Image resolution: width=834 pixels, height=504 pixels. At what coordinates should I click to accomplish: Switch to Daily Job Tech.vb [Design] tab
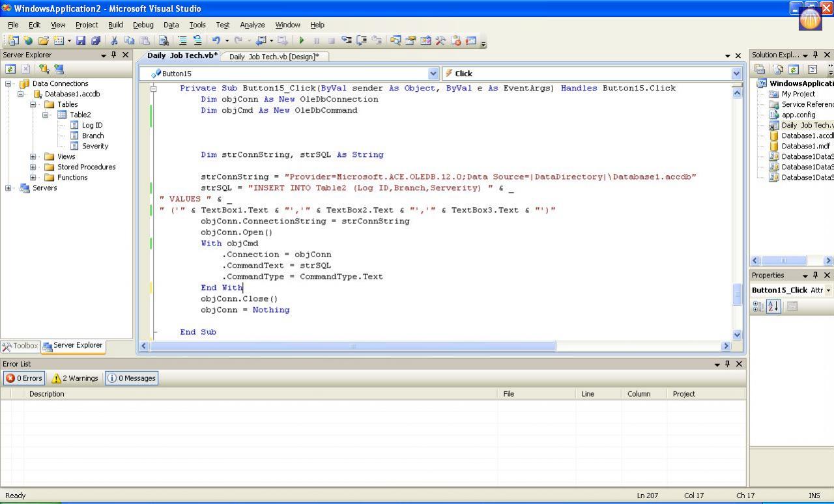[274, 57]
